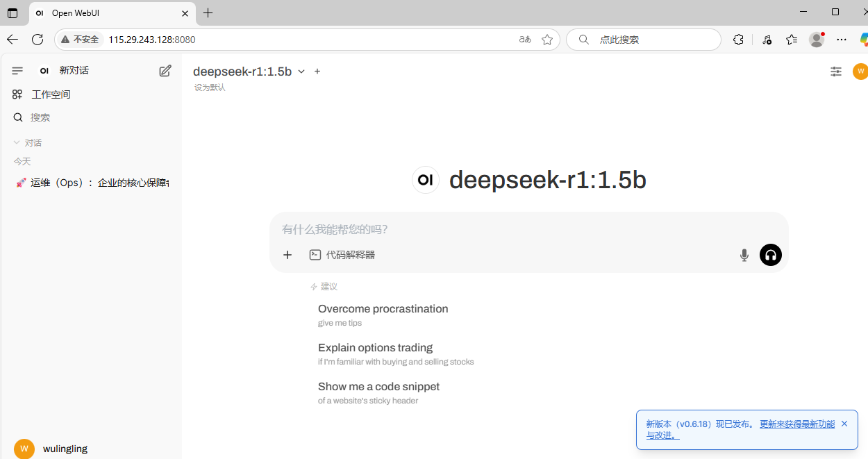Open user avatar menu at top right
Viewport: 868px width, 459px height.
point(860,72)
